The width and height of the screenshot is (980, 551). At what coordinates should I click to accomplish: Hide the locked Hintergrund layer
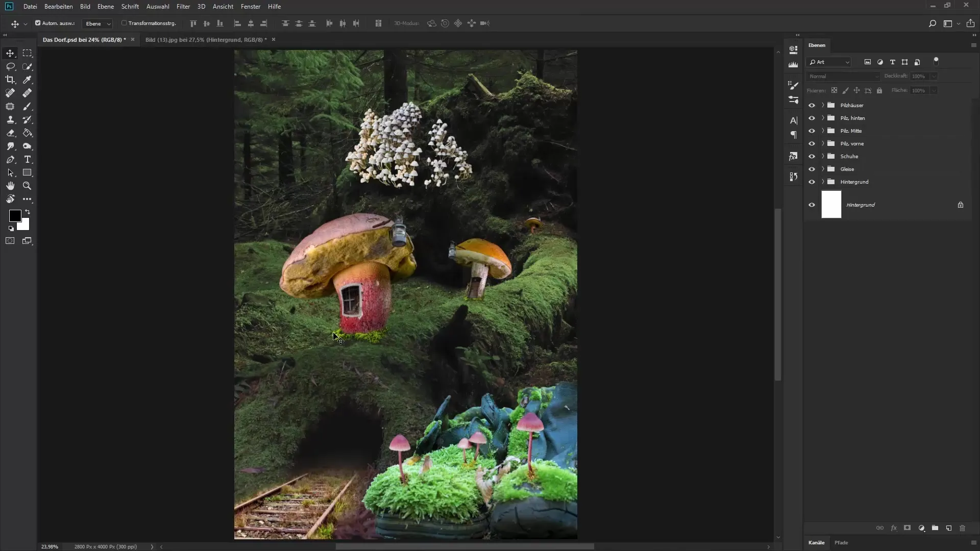tap(812, 205)
